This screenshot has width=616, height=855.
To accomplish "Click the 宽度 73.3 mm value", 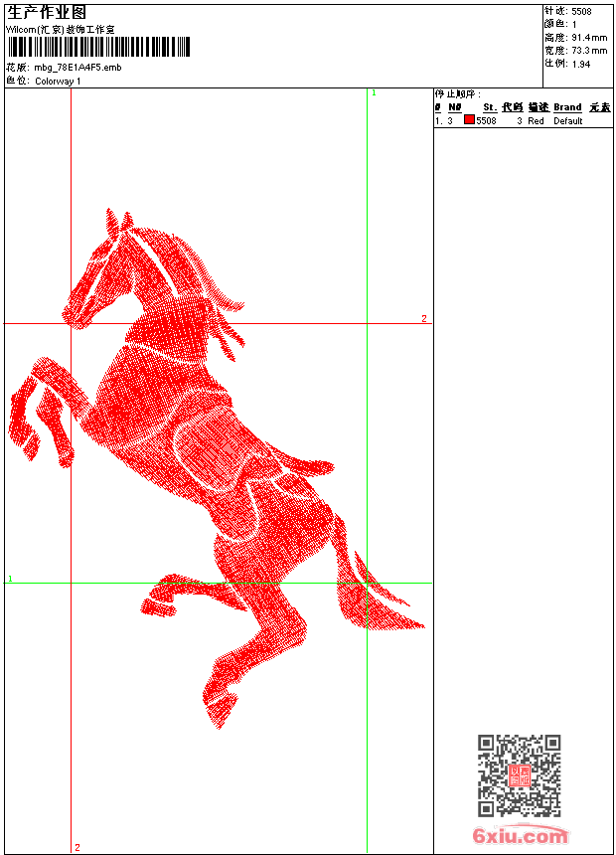I will [588, 50].
